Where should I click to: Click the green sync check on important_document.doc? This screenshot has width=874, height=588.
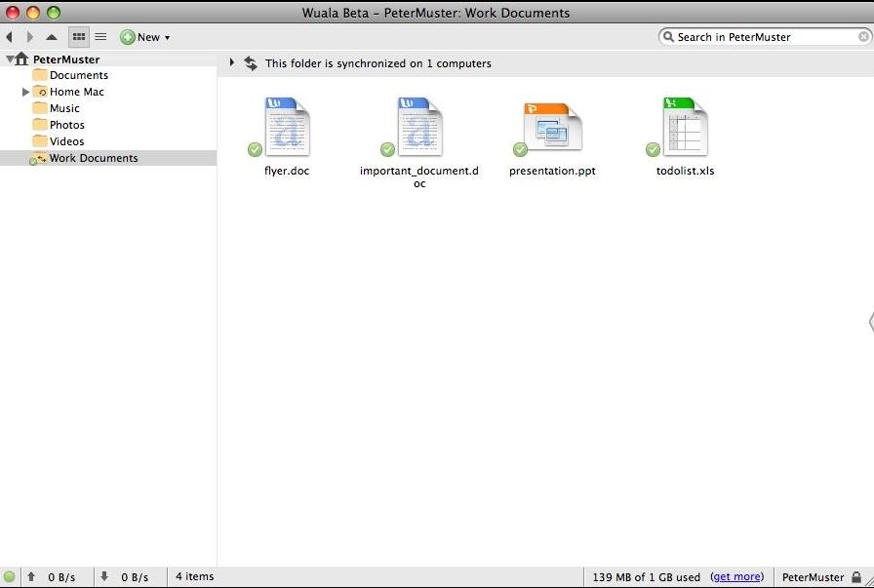(387, 149)
